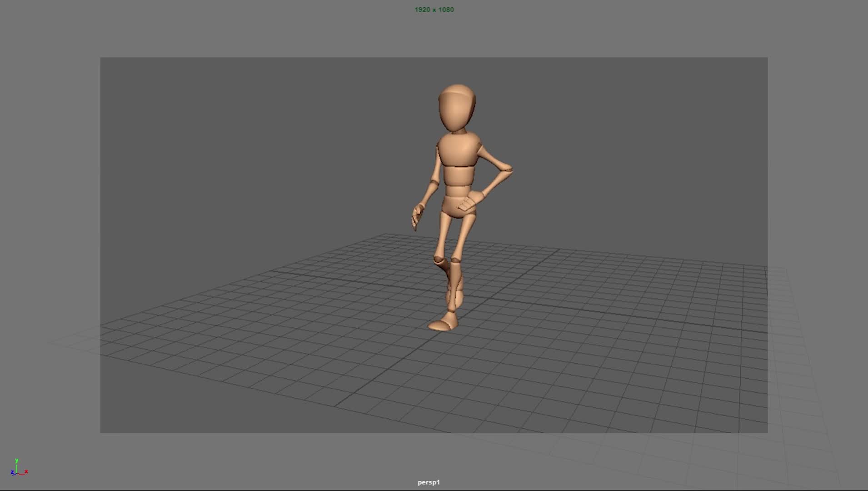Click the 1920 x 1080 resolution label
This screenshot has width=868, height=491.
click(x=434, y=10)
